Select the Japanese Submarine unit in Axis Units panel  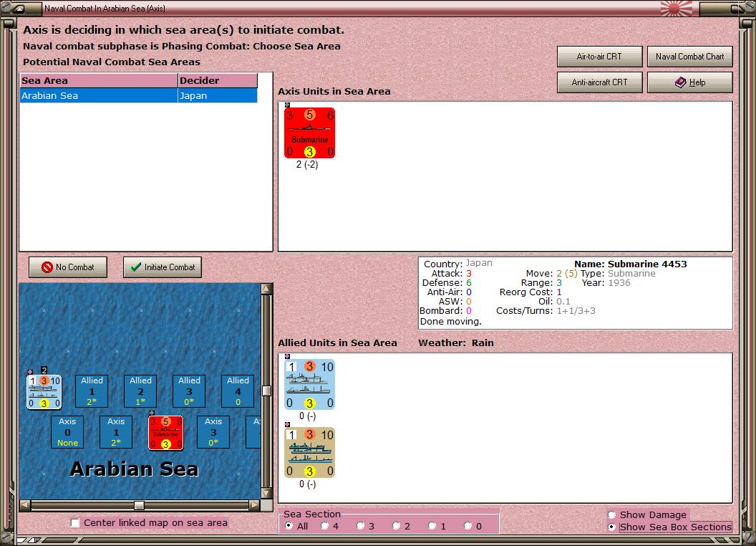pyautogui.click(x=309, y=133)
